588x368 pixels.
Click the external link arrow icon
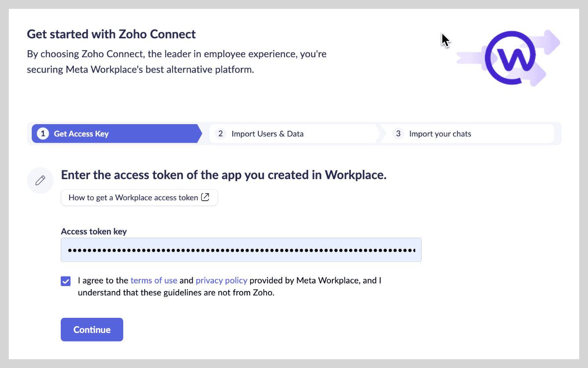pyautogui.click(x=205, y=197)
